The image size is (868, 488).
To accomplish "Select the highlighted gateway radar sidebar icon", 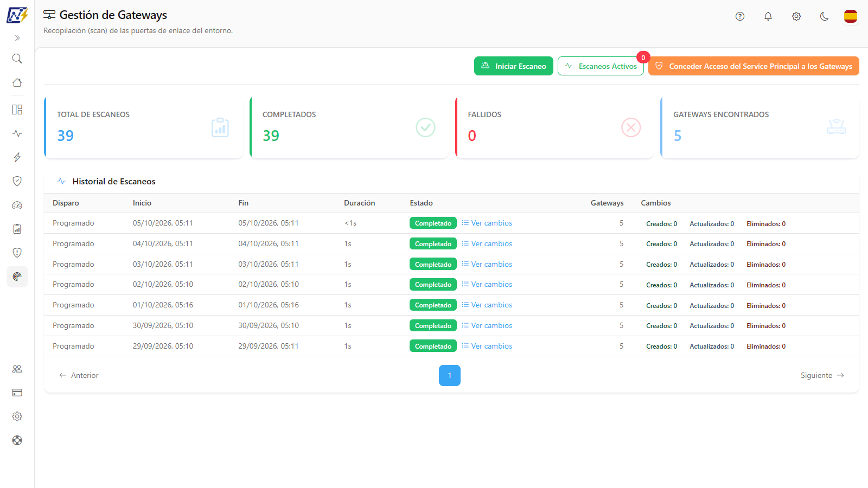I will pyautogui.click(x=17, y=277).
